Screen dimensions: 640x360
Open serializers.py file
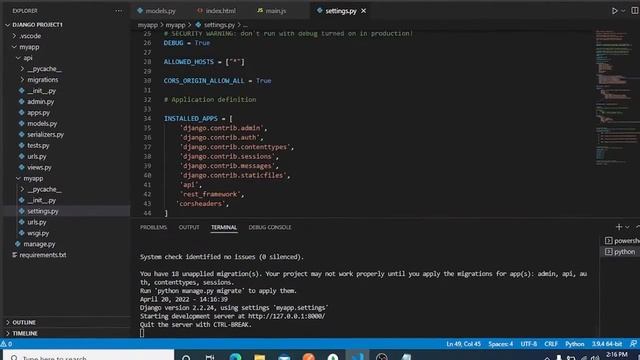(x=45, y=135)
